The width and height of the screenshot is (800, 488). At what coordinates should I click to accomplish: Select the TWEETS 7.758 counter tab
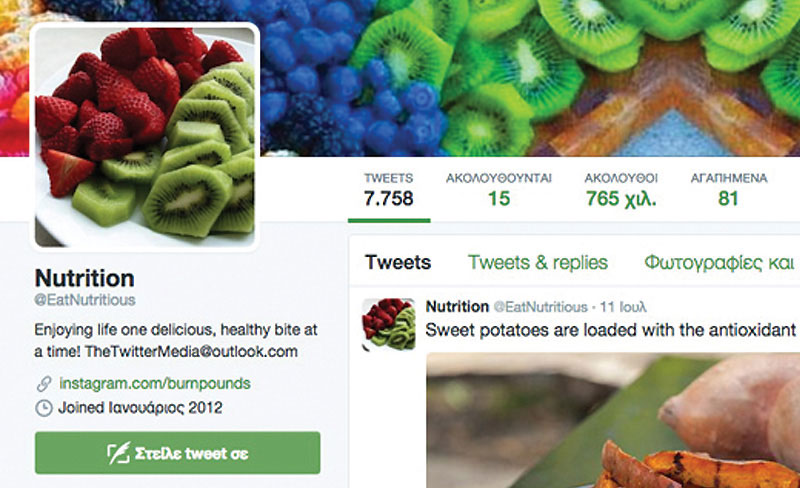pos(389,190)
